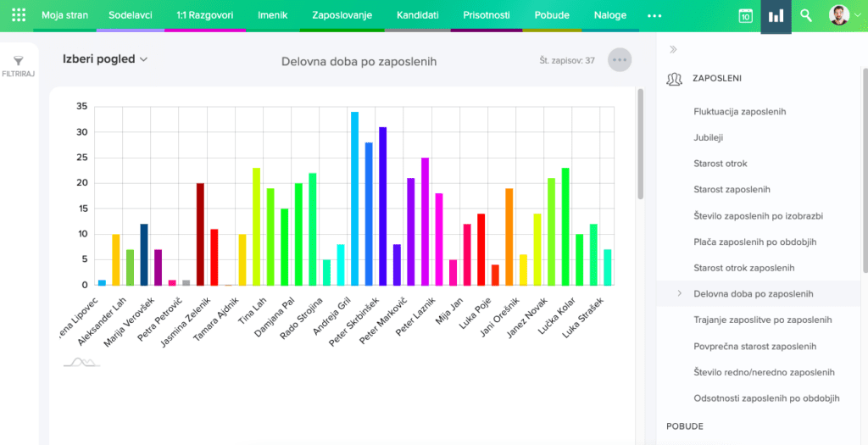Open the calendar icon in top bar
The image size is (868, 445).
tap(745, 16)
